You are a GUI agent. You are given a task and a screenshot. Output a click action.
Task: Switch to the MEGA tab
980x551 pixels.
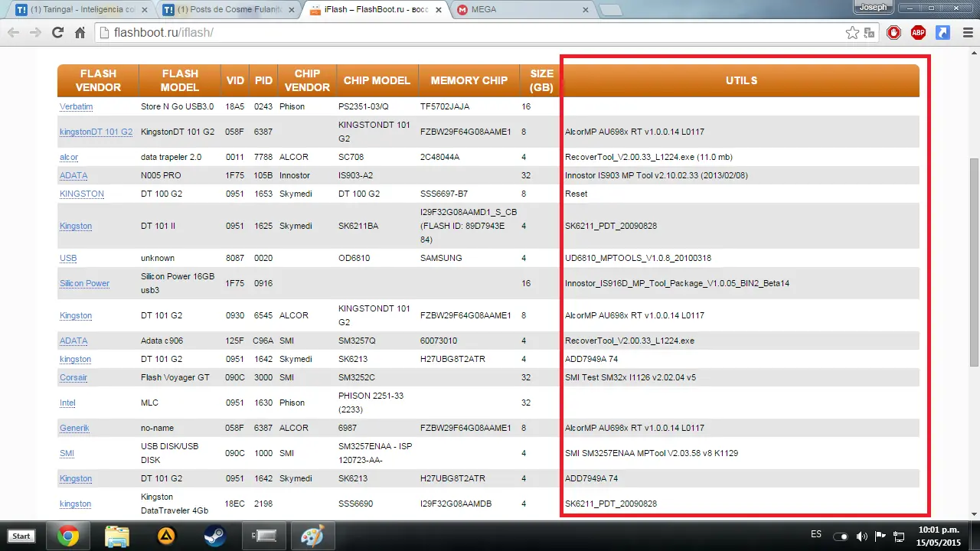coord(522,10)
